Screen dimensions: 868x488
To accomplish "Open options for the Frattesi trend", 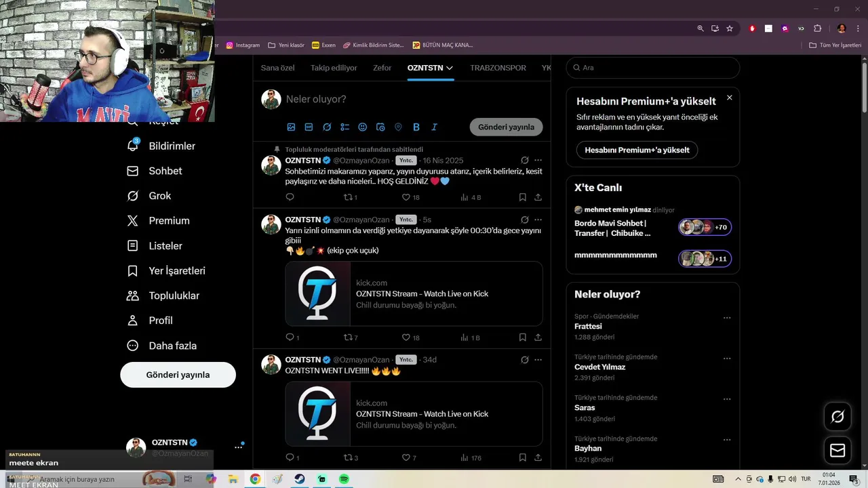I will point(727,318).
